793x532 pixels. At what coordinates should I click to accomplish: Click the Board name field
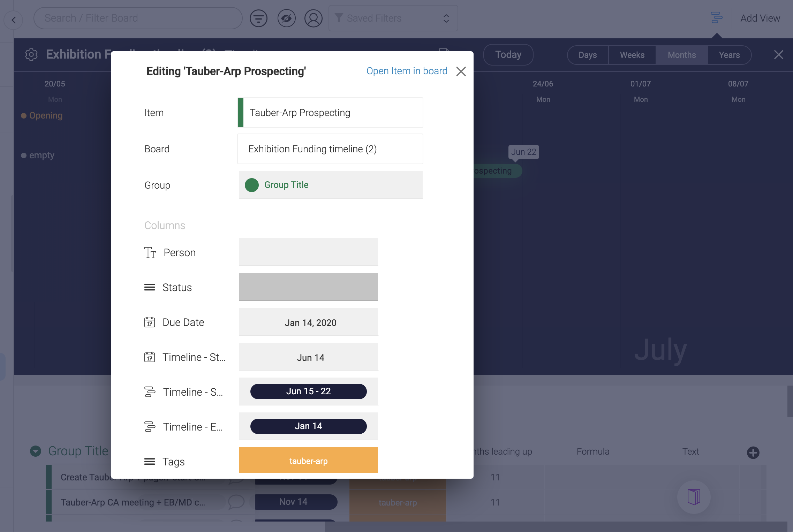coord(330,149)
